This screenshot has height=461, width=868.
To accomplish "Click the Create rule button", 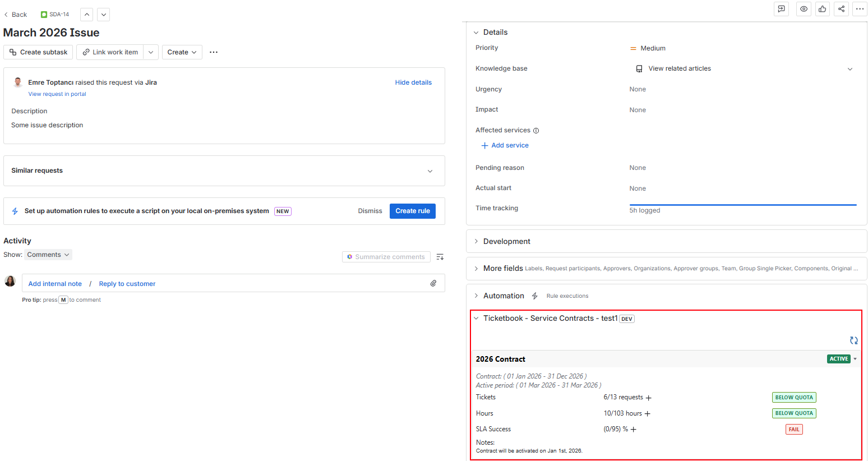I will [412, 211].
